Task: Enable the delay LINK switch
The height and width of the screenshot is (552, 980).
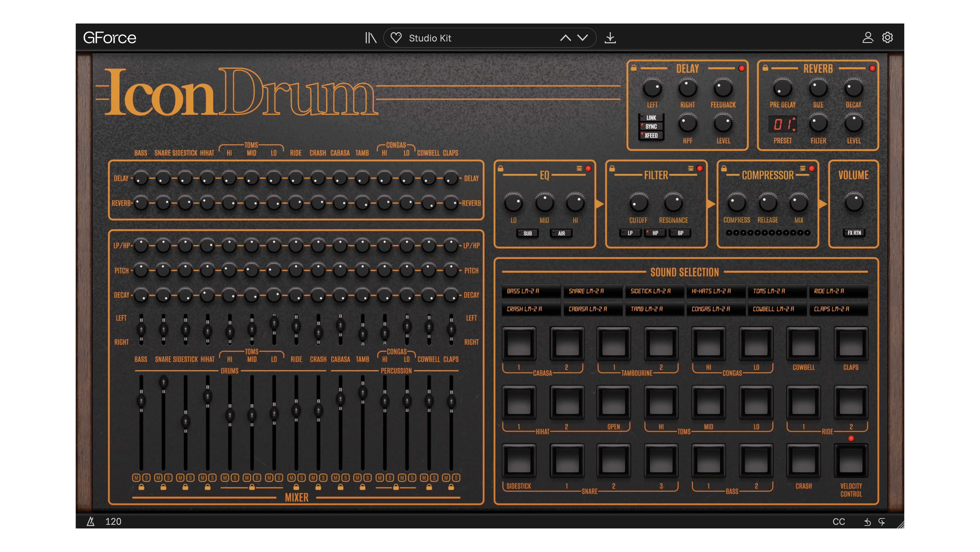Action: point(651,118)
